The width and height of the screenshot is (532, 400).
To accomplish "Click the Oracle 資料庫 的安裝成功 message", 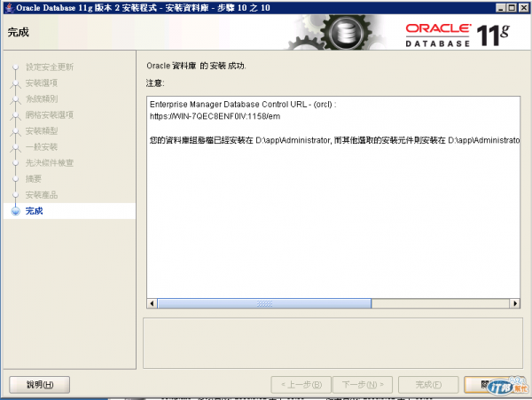I will 197,66.
